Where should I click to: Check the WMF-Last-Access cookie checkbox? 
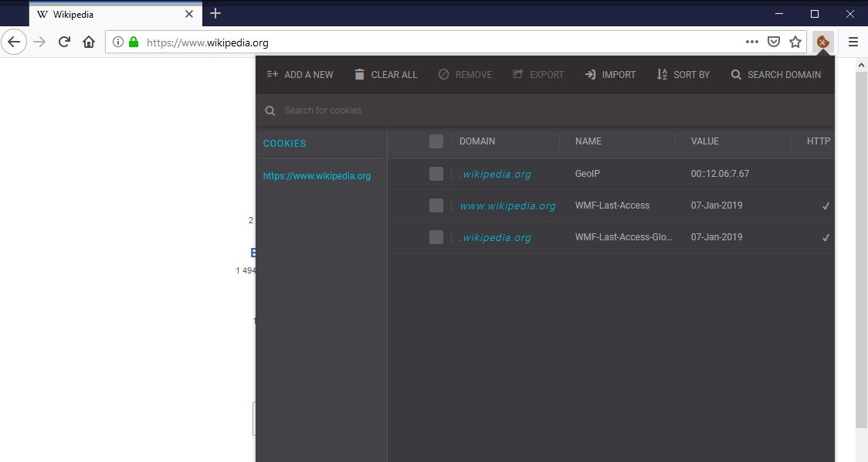[436, 206]
